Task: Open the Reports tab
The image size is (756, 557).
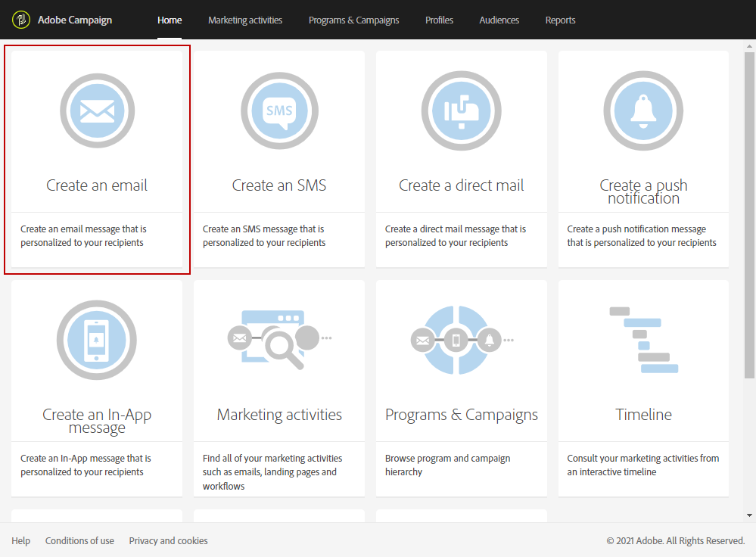Action: point(560,20)
